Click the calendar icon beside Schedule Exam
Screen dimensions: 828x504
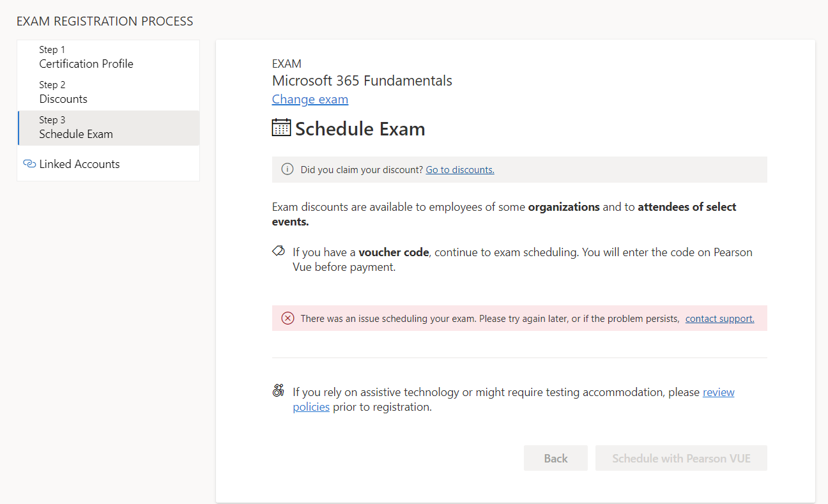[x=281, y=128]
